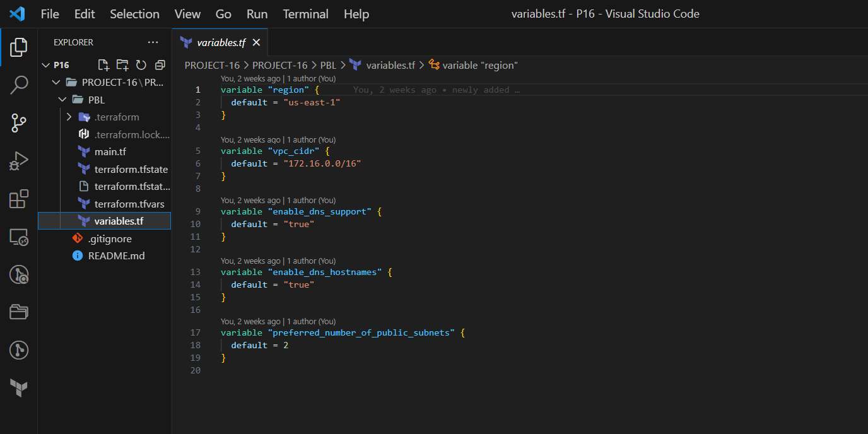
Task: Select the terraform.tfvars file
Action: click(129, 203)
